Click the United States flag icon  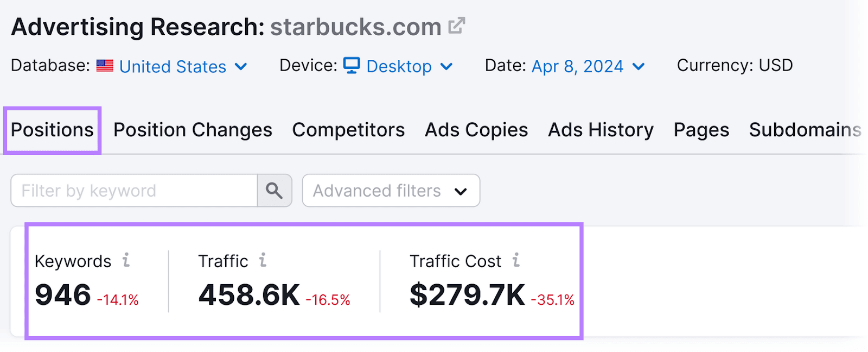point(105,66)
